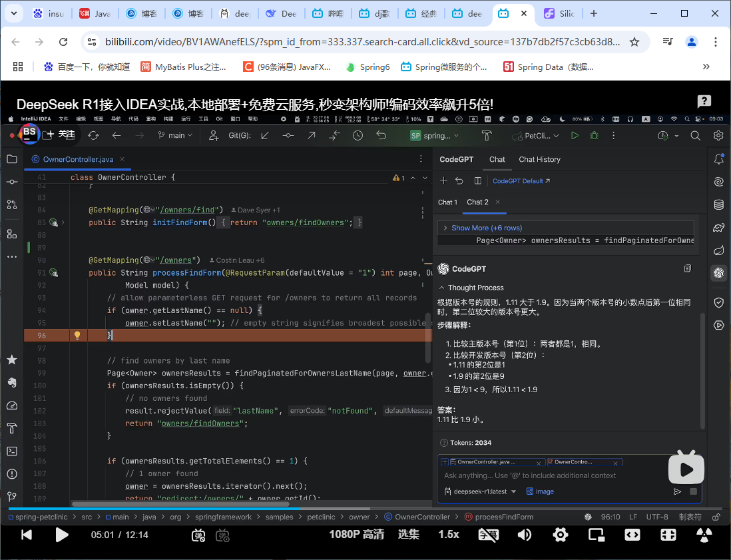Open danmaku settings icon
This screenshot has height=560, width=731.
pyautogui.click(x=222, y=535)
